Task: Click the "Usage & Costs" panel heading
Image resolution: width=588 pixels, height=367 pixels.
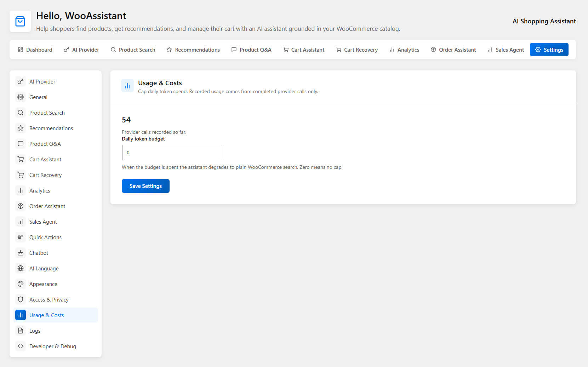Action: tap(160, 83)
